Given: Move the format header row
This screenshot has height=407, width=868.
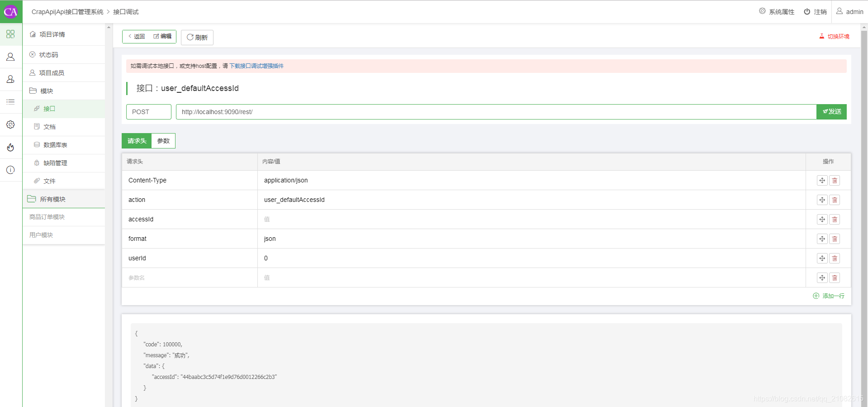Looking at the screenshot, I should tap(822, 239).
